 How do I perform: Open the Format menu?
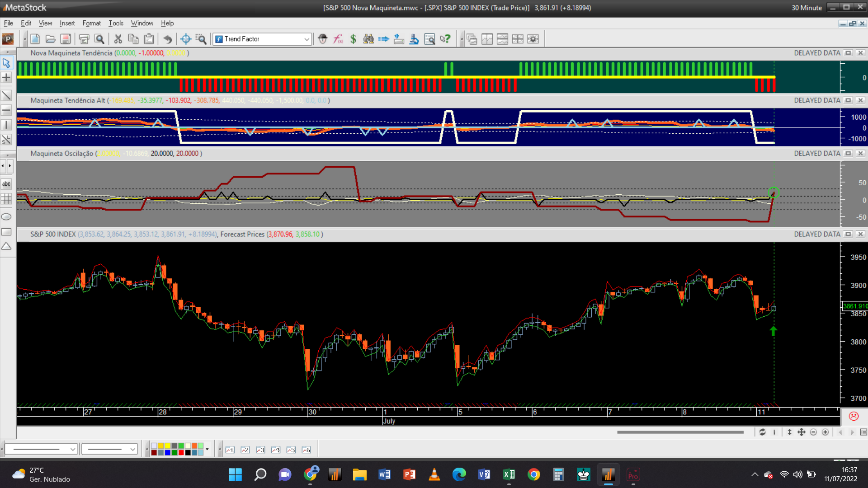(x=91, y=23)
